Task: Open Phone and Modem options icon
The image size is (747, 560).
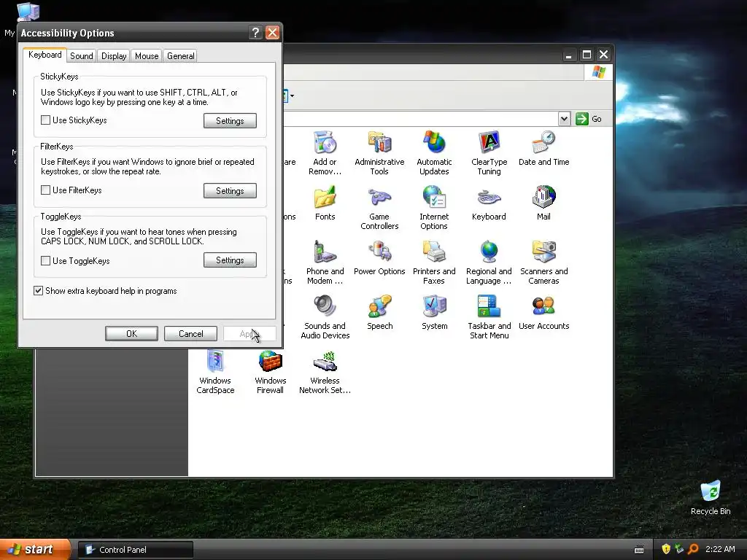Action: tap(325, 262)
